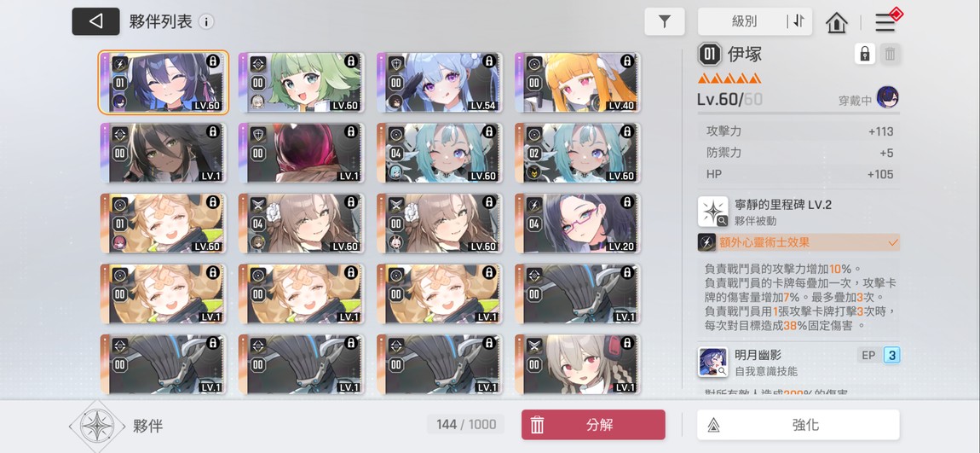The height and width of the screenshot is (453, 980).
Task: Tap the 強化 enhance button
Action: pyautogui.click(x=798, y=425)
